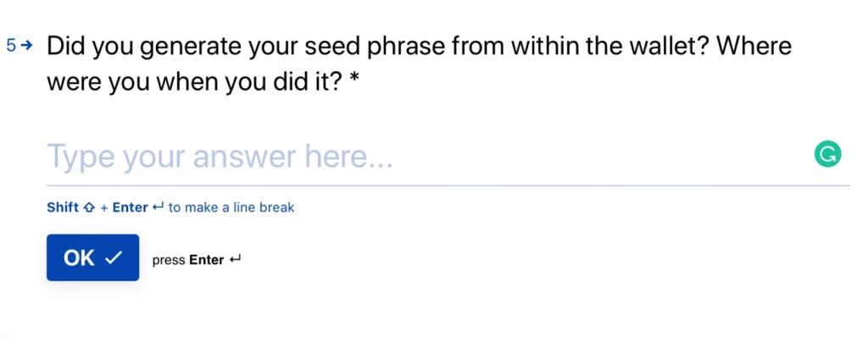
Task: Click the word 'Where' in the question
Action: tap(754, 47)
